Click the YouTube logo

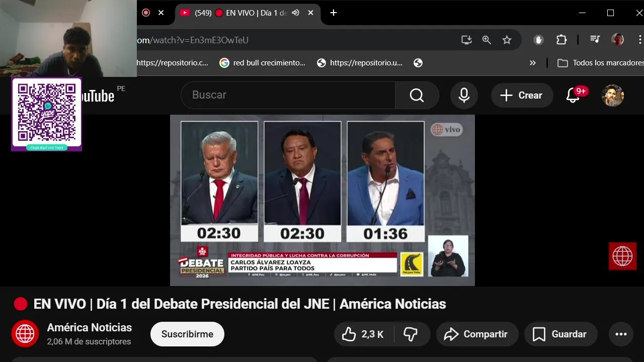[x=98, y=95]
